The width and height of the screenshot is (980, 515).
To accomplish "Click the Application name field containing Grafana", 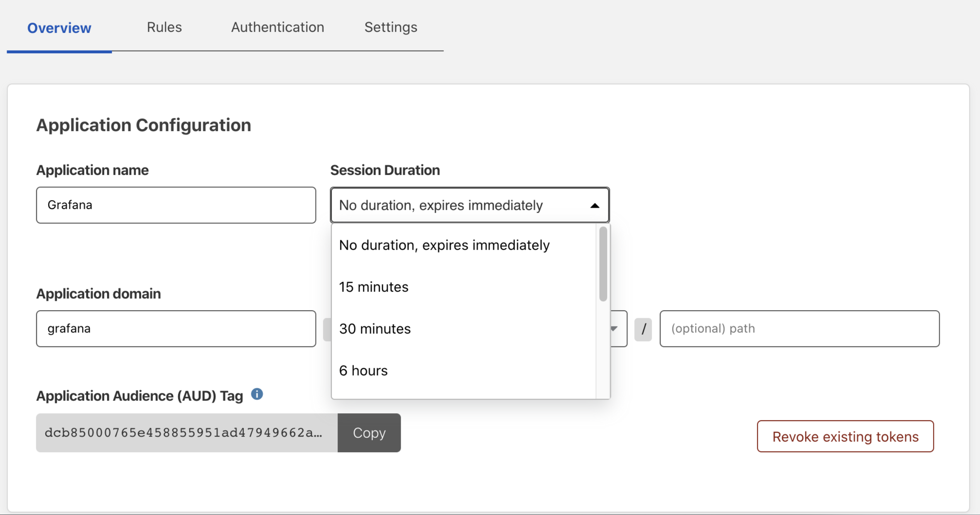I will tap(176, 205).
